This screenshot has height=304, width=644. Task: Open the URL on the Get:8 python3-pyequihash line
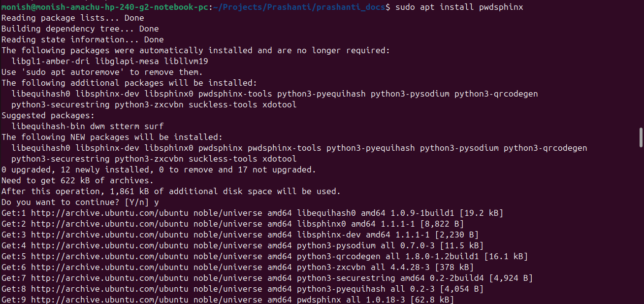coord(109,289)
